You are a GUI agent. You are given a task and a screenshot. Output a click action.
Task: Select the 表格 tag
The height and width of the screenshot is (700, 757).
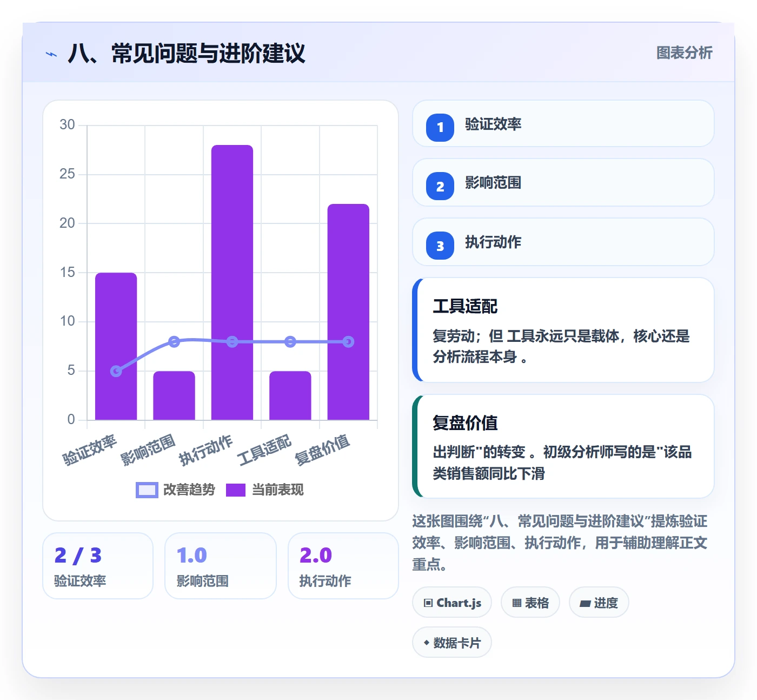pyautogui.click(x=530, y=602)
